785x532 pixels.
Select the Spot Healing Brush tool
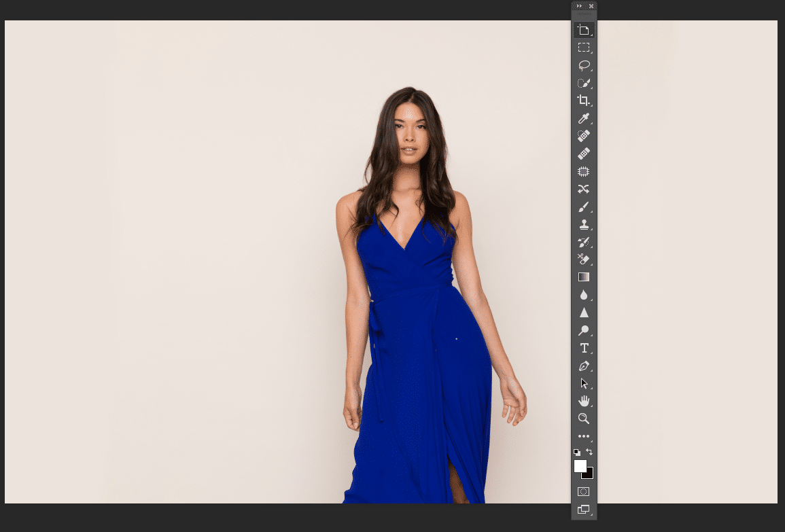pyautogui.click(x=583, y=136)
